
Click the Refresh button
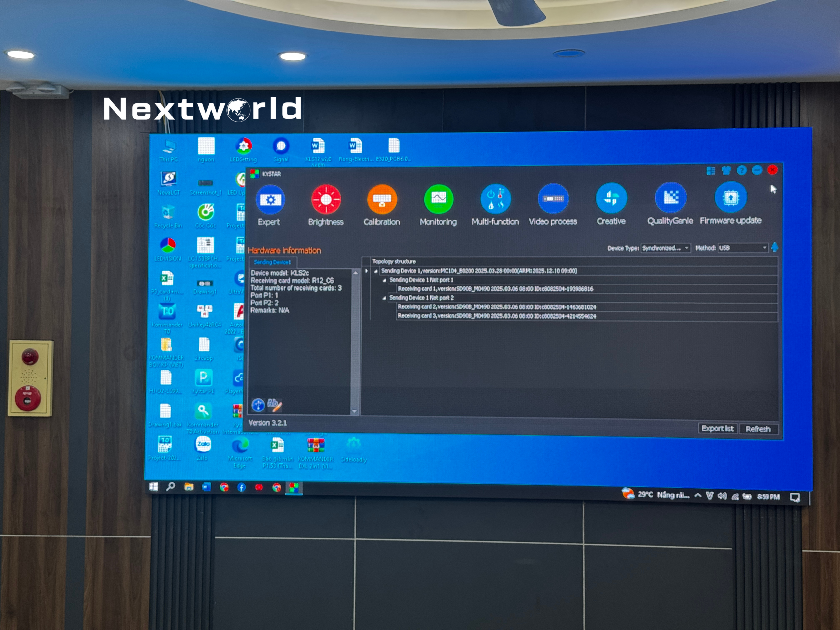[x=758, y=429]
